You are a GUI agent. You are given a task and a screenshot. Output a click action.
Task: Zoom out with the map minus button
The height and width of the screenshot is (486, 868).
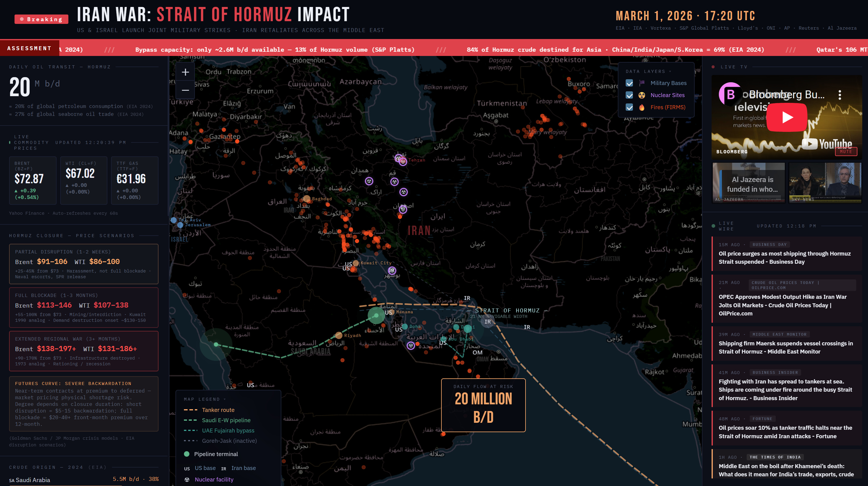click(185, 90)
